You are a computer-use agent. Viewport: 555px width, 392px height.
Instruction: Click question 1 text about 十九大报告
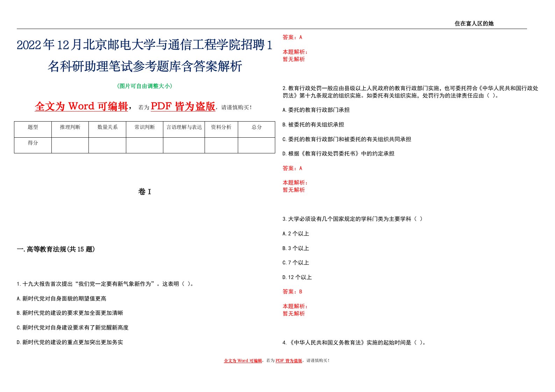(x=106, y=284)
